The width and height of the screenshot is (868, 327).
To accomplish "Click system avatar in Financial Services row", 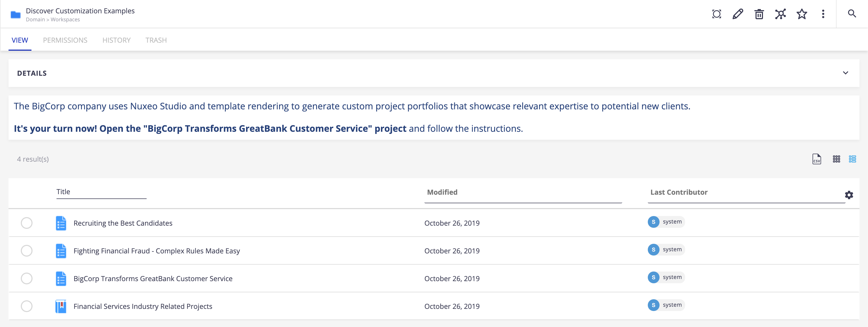I will [653, 305].
